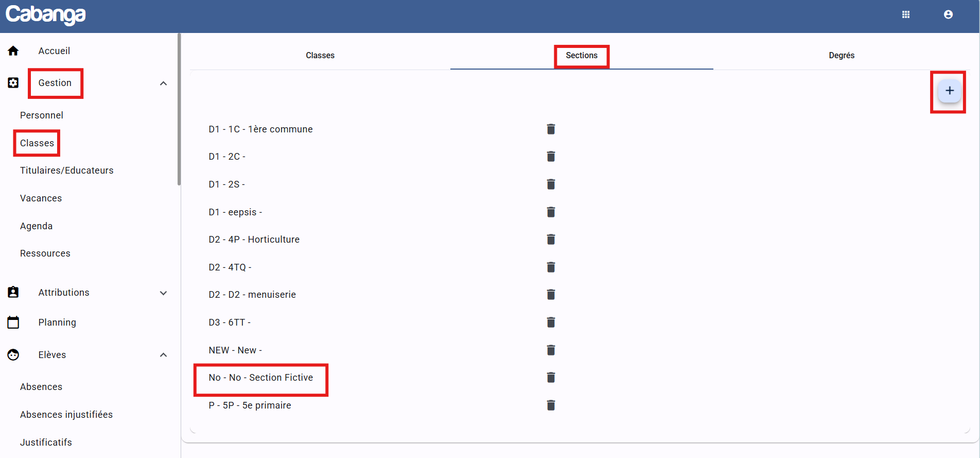Open Personnel in the sidebar

tap(42, 115)
